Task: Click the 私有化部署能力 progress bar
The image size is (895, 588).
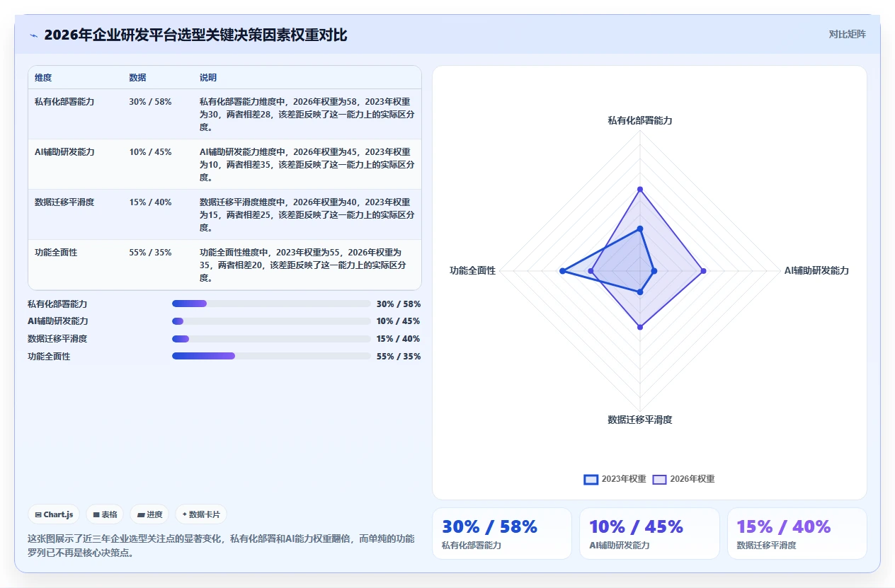Action: 271,304
